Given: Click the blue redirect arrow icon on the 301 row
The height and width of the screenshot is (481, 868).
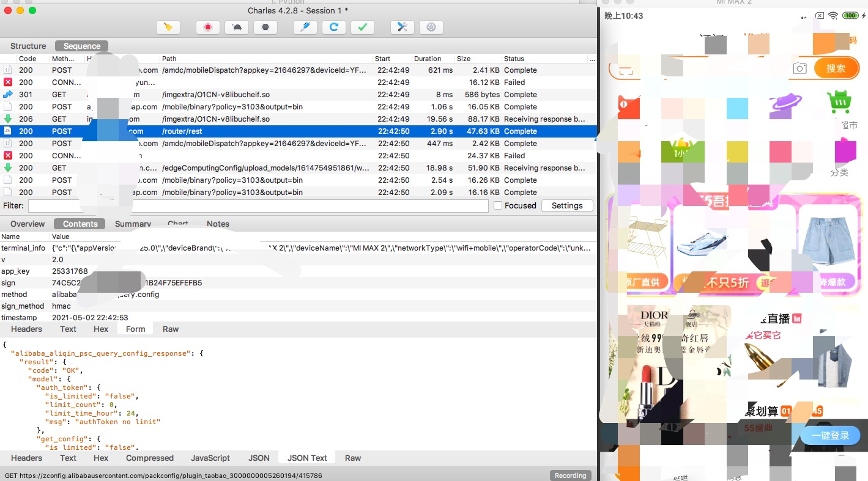Looking at the screenshot, I should (x=8, y=95).
